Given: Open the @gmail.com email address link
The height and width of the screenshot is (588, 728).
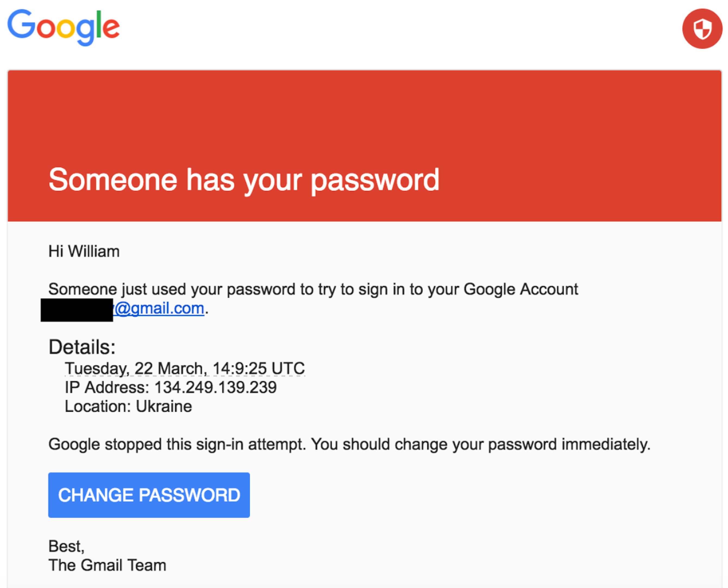Looking at the screenshot, I should 159,309.
